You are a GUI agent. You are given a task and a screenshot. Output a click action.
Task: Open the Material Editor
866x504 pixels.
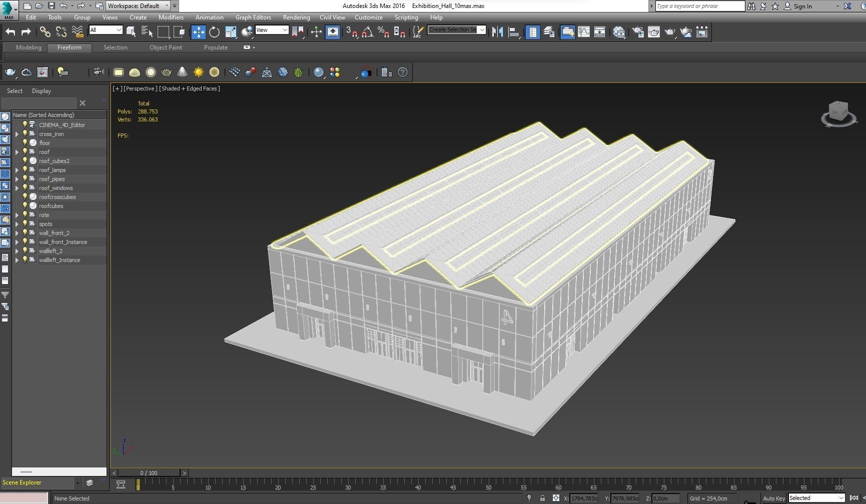[619, 32]
